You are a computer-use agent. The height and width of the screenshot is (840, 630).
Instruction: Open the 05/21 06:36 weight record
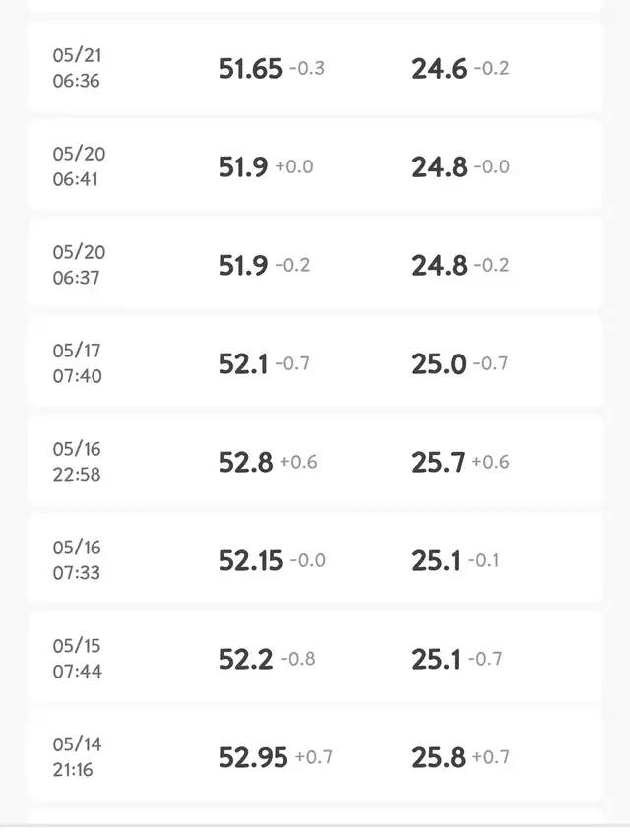[x=315, y=68]
